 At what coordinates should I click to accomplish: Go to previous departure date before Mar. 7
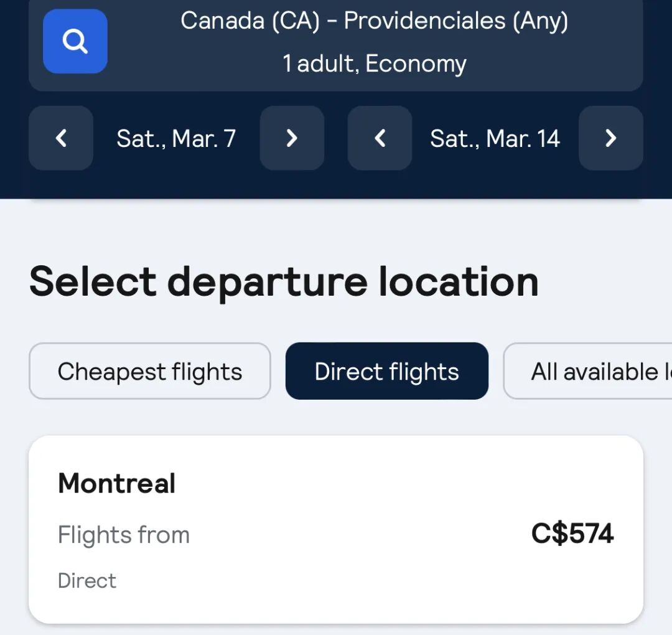click(x=61, y=138)
